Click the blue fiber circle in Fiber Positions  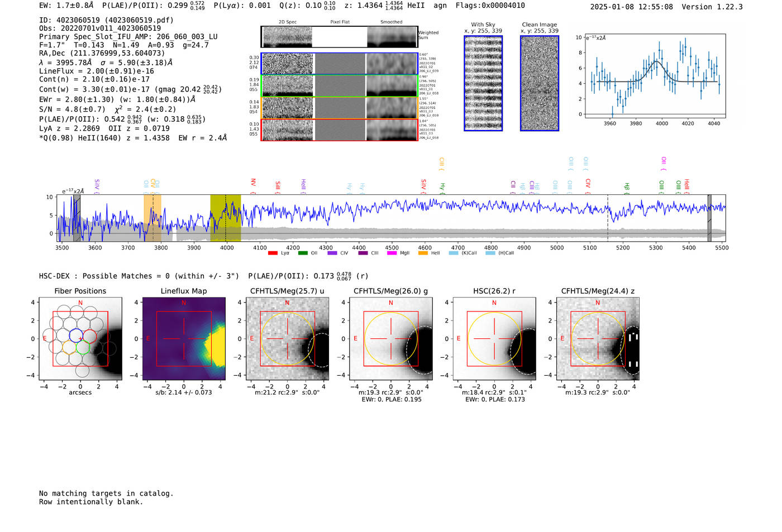coord(76,336)
